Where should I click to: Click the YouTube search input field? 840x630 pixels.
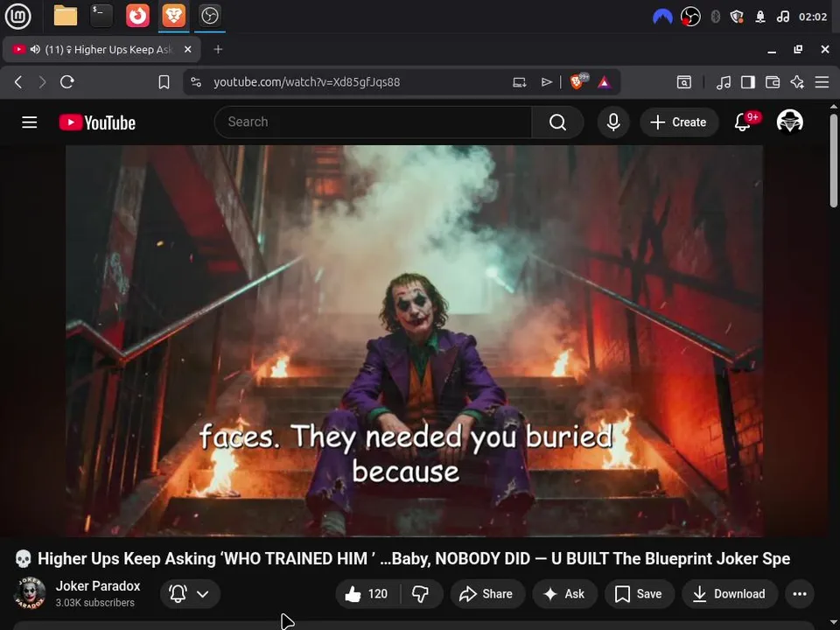click(374, 122)
